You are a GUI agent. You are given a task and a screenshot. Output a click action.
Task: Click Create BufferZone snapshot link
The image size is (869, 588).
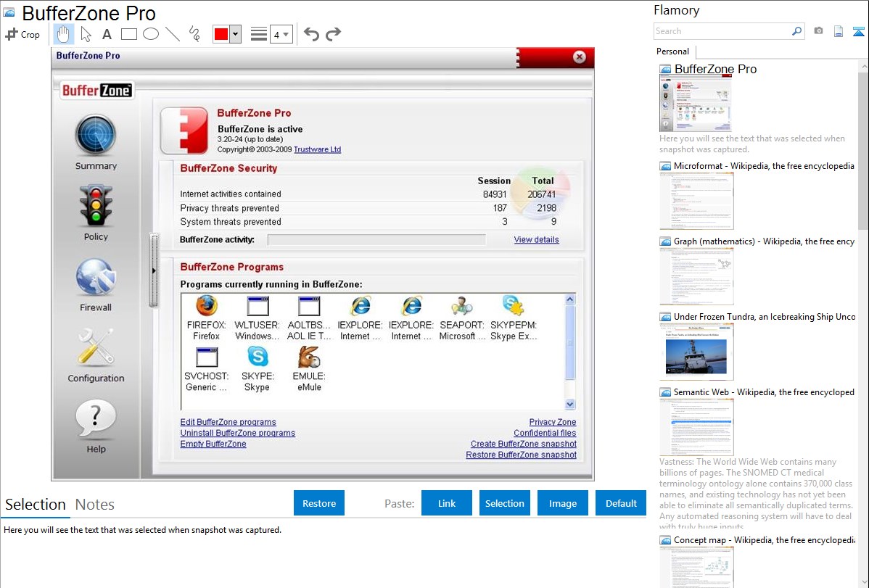tap(523, 444)
